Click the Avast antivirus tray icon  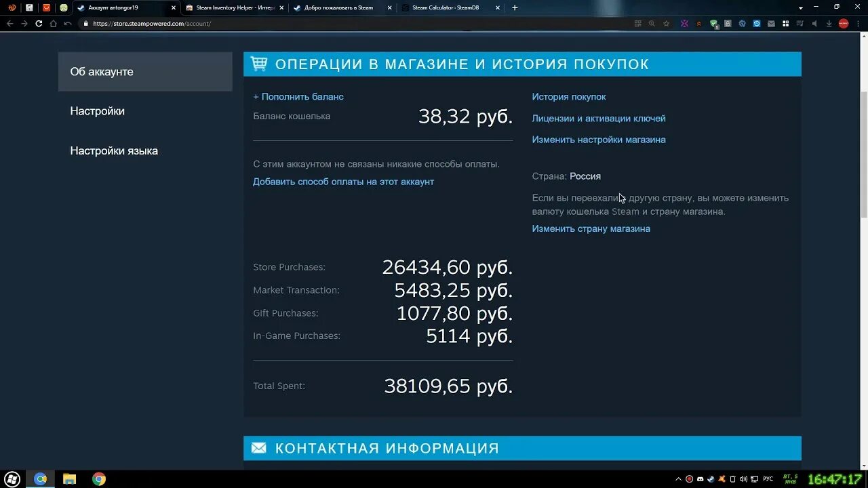coord(722,479)
